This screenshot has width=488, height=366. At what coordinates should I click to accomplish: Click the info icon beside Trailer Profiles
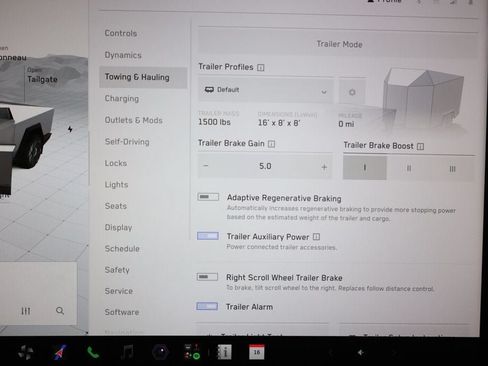(x=261, y=68)
